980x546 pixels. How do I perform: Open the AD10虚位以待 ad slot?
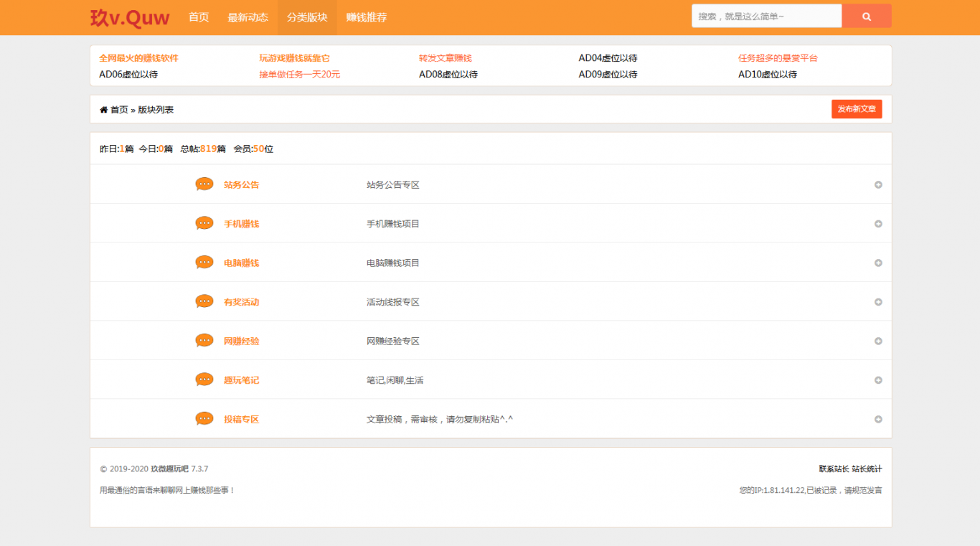click(x=768, y=75)
